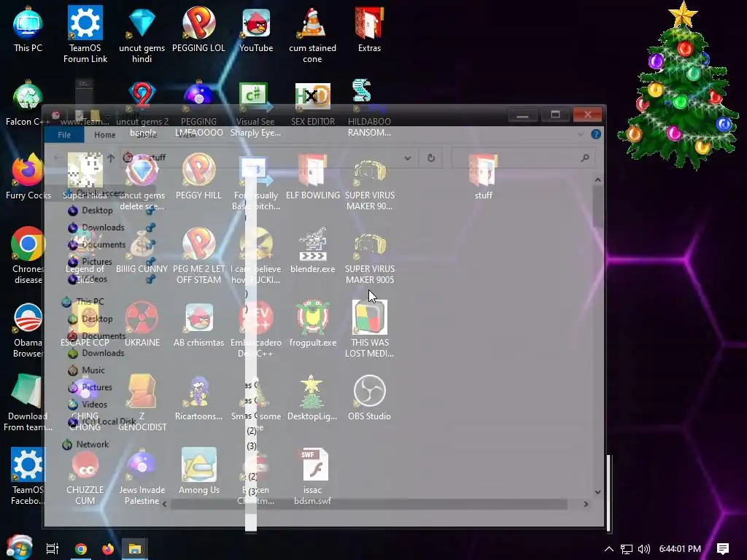Open Firefox from the taskbar

point(108,549)
